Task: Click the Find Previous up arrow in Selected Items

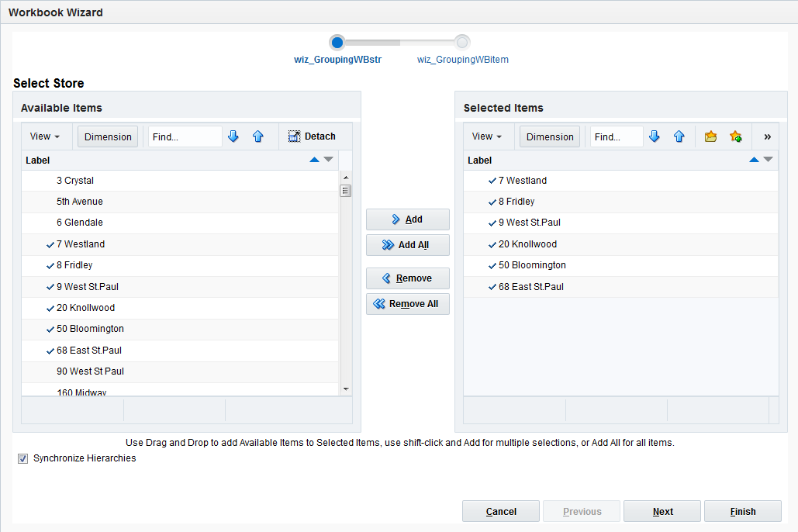Action: click(x=679, y=136)
